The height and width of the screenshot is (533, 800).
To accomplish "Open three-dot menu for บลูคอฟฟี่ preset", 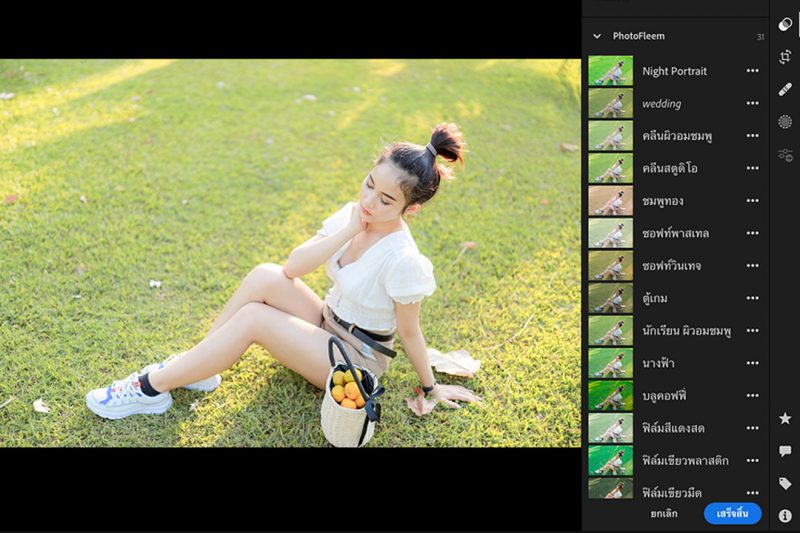I will [753, 396].
